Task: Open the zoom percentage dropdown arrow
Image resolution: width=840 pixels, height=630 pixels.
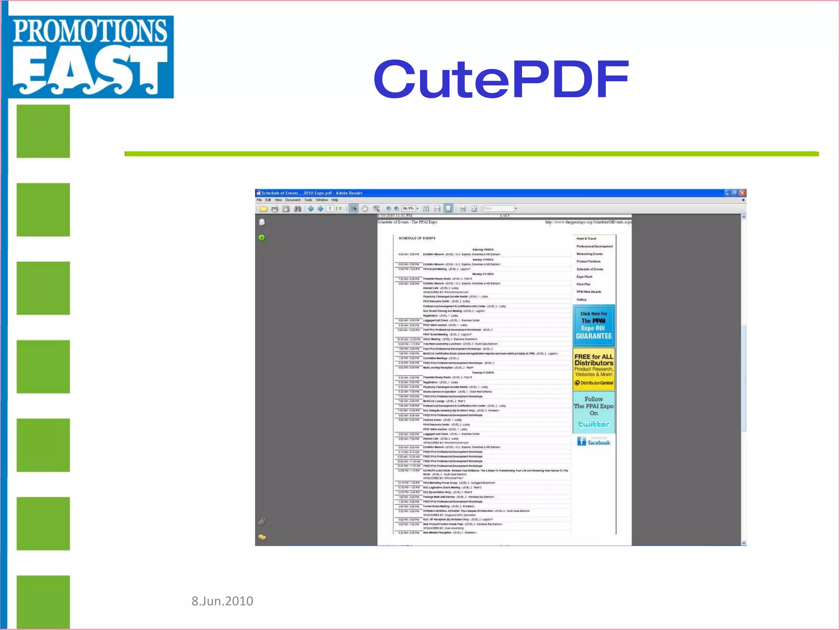Action: pos(418,209)
